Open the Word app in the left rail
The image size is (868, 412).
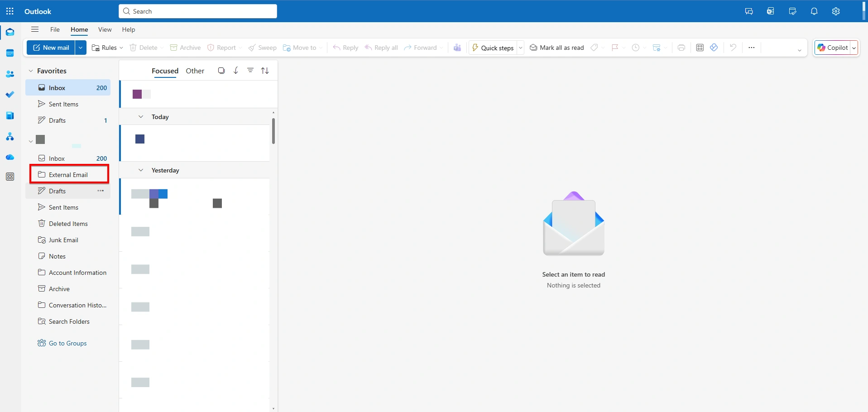10,115
